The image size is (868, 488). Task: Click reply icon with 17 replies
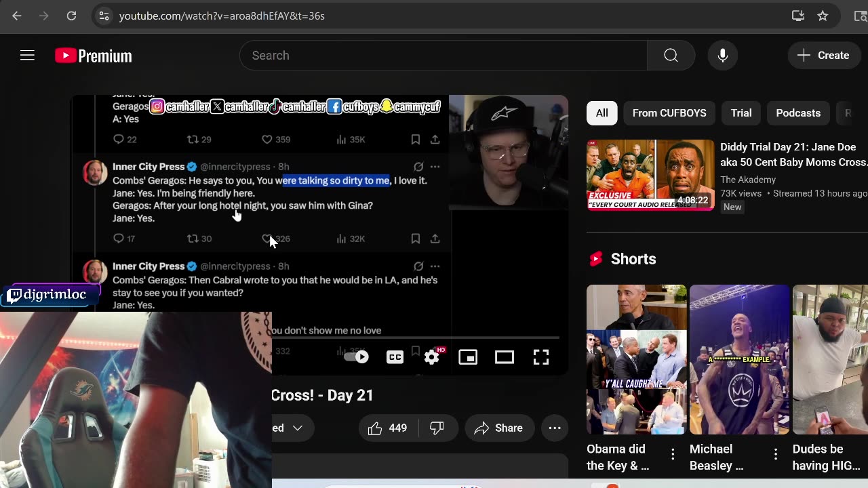pos(119,239)
